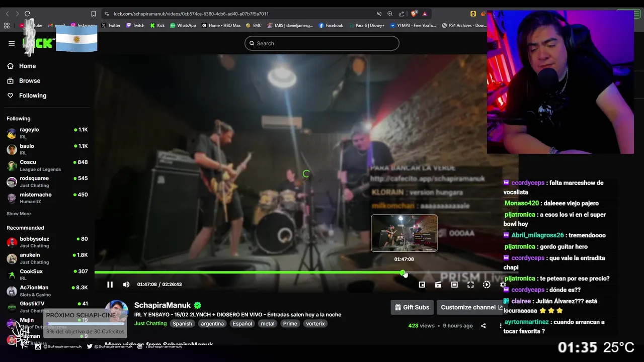Click the browser address bar URL

click(191, 14)
